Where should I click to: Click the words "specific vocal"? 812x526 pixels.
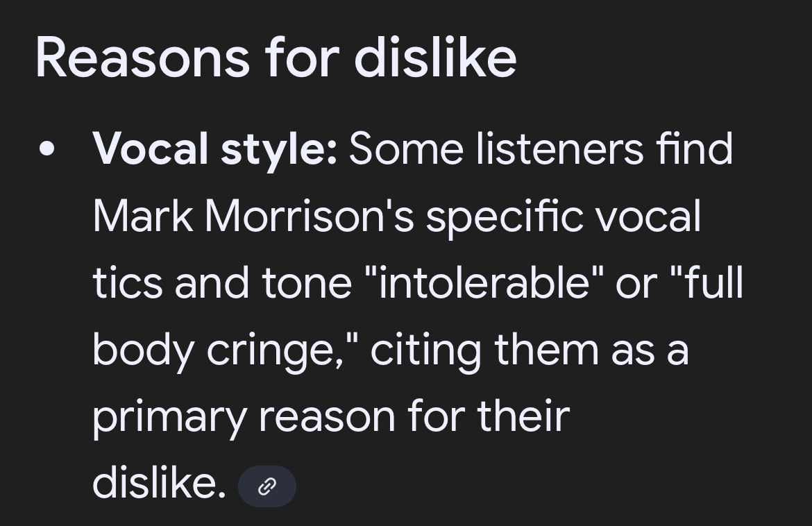(563, 217)
